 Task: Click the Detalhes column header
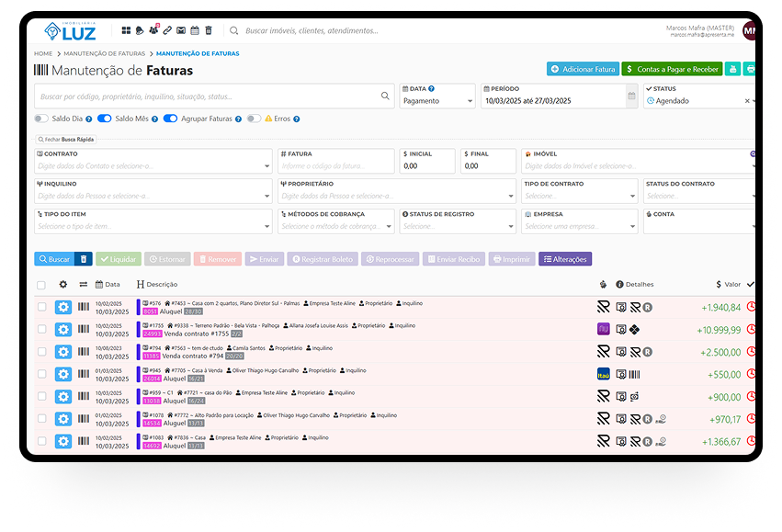tap(634, 284)
